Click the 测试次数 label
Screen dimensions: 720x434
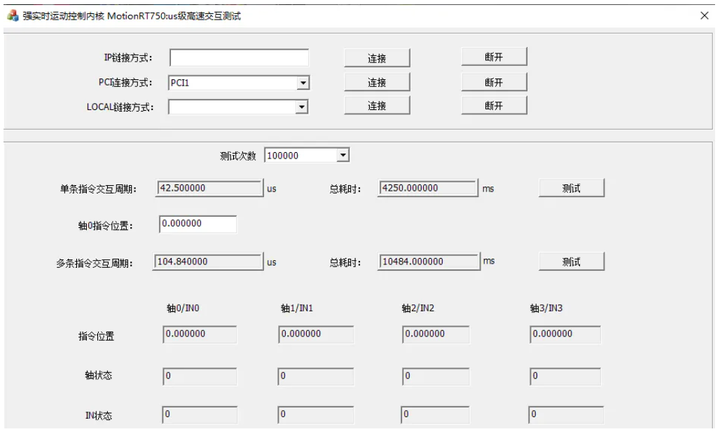(x=238, y=156)
